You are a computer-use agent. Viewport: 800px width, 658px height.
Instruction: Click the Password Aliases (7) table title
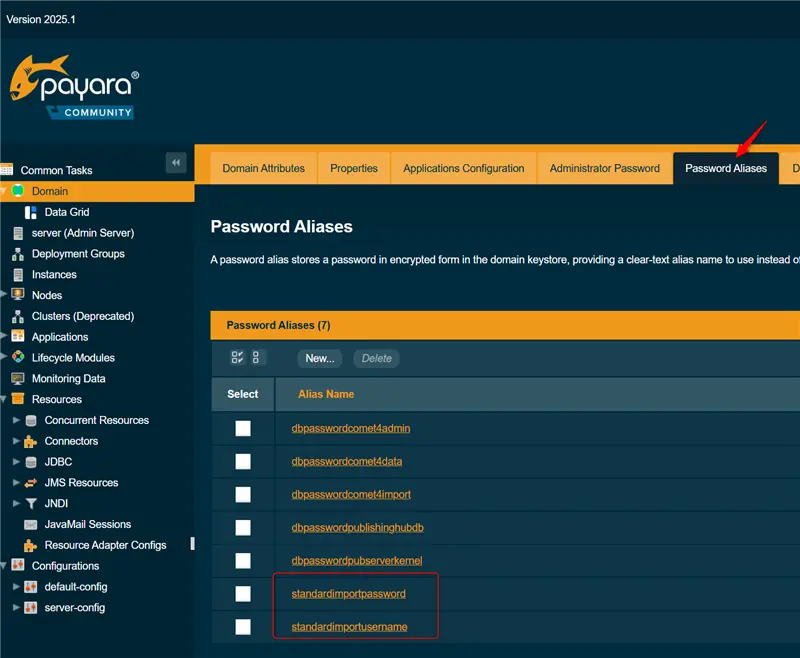(x=279, y=325)
